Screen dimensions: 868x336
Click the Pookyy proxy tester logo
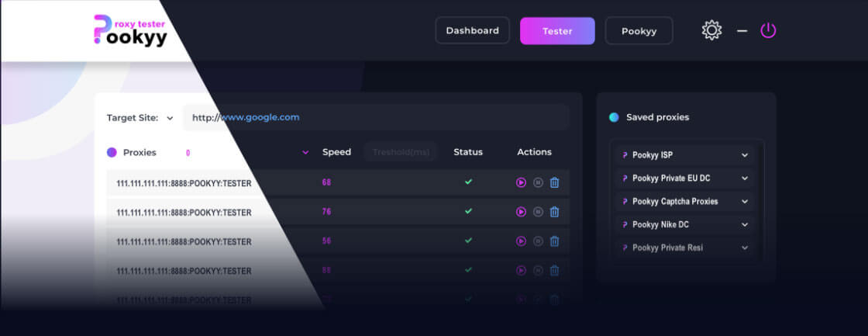pos(129,31)
